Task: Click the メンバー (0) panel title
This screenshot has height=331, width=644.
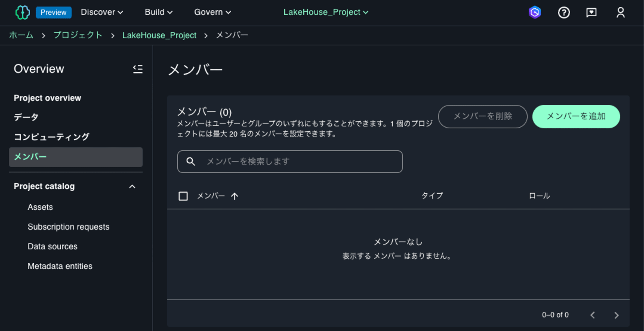Action: click(x=204, y=112)
